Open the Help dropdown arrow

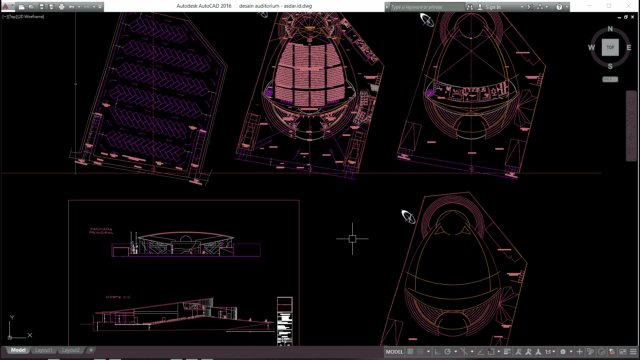[567, 7]
